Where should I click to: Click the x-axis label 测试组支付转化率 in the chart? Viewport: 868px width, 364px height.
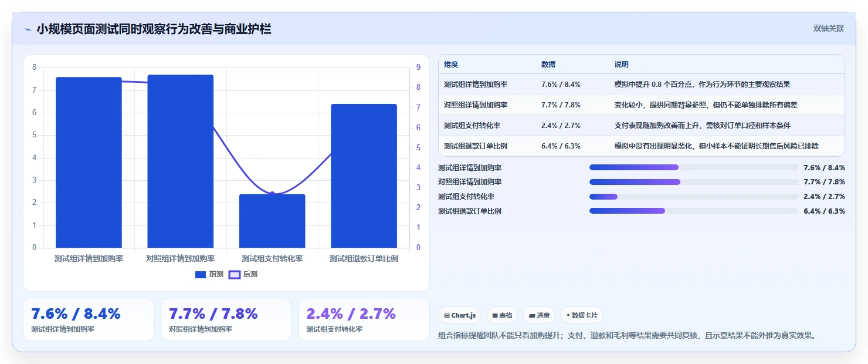click(x=272, y=258)
